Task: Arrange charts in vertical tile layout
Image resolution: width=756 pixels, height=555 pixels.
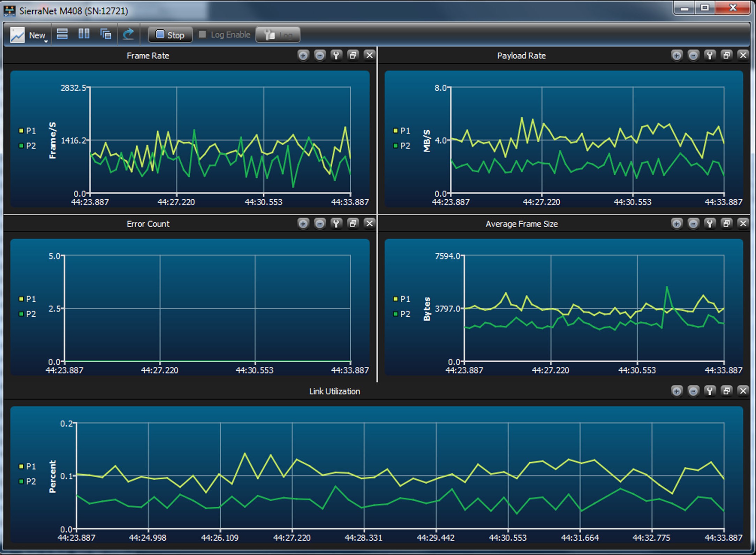Action: [x=84, y=34]
